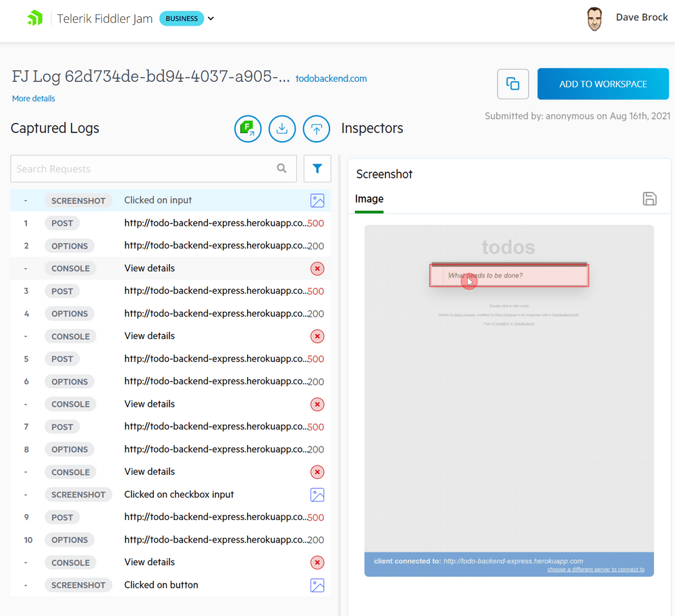This screenshot has height=616, width=675.
Task: Click the red error icon below request 2
Action: (x=317, y=268)
